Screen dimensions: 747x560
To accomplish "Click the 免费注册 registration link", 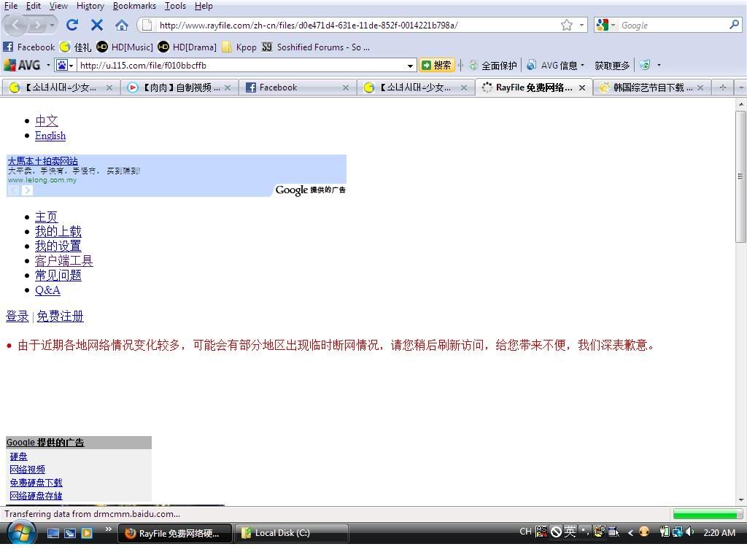I will tap(60, 316).
